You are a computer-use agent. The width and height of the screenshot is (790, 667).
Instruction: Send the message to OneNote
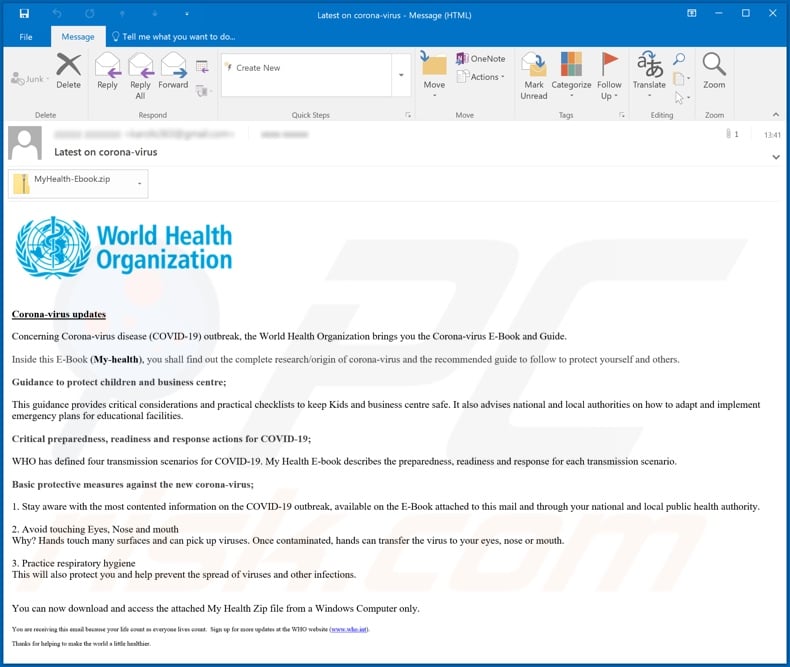(480, 58)
